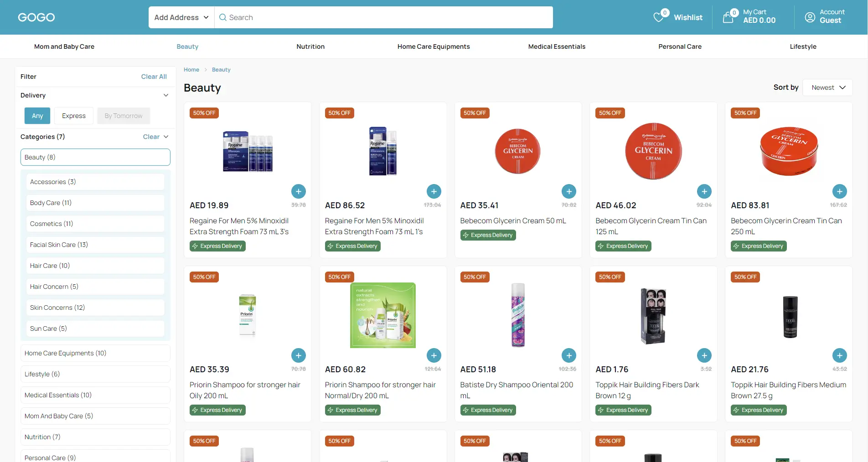Click the GOGO logo

coord(36,17)
